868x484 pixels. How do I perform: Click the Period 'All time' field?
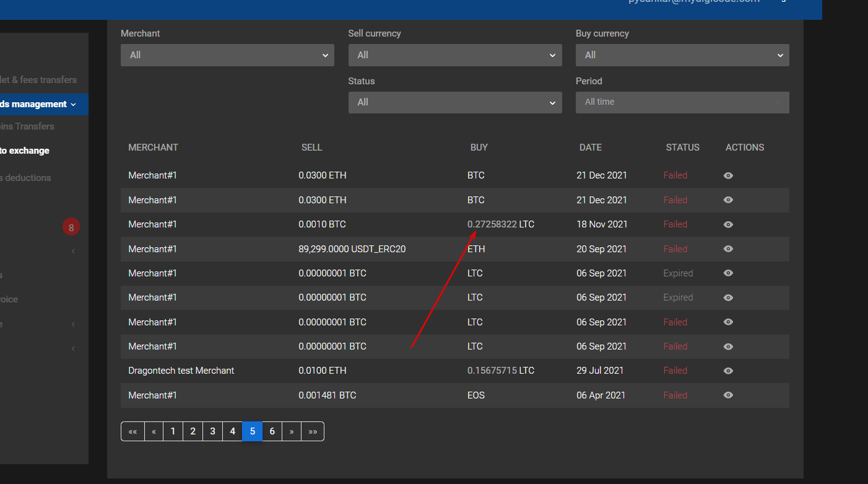pos(682,102)
